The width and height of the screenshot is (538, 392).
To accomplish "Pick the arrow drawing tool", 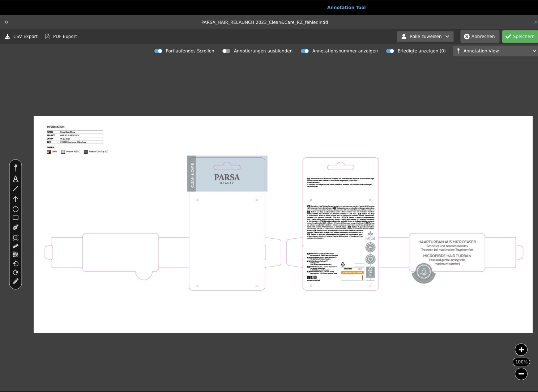I will tap(16, 199).
